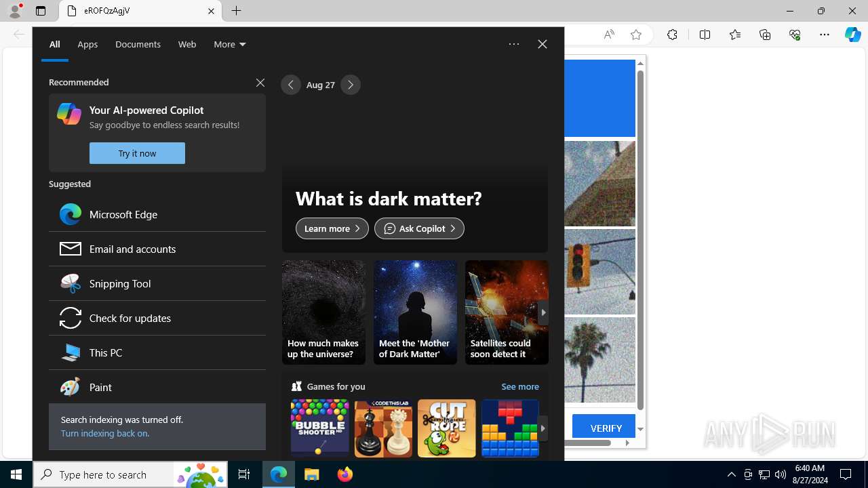
Task: Select the palm tree captcha image
Action: point(600,360)
